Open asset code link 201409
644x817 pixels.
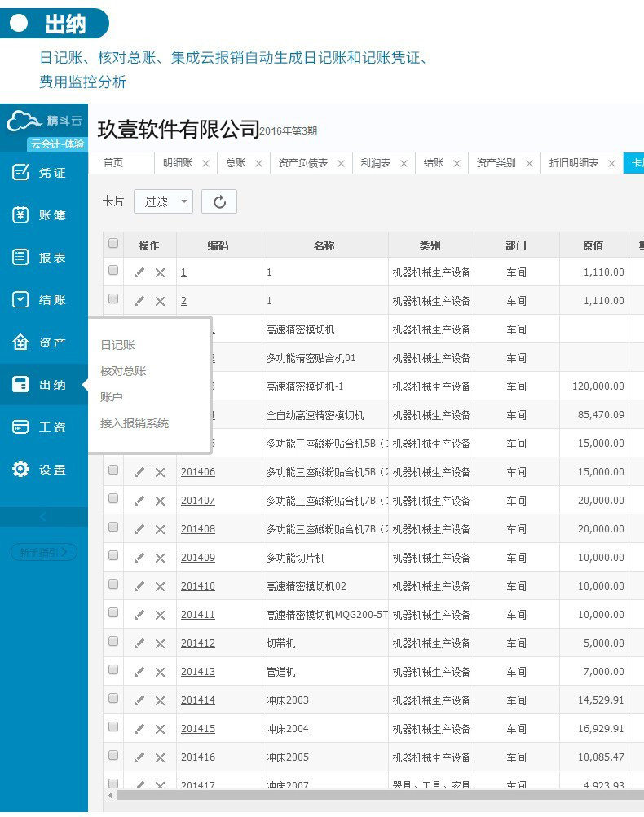tap(198, 558)
